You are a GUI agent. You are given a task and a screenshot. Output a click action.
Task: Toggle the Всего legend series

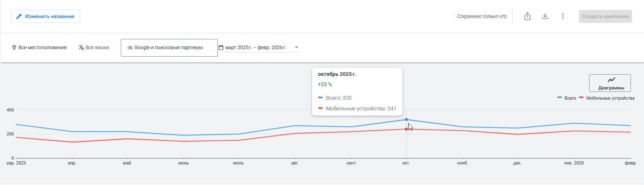pos(567,98)
